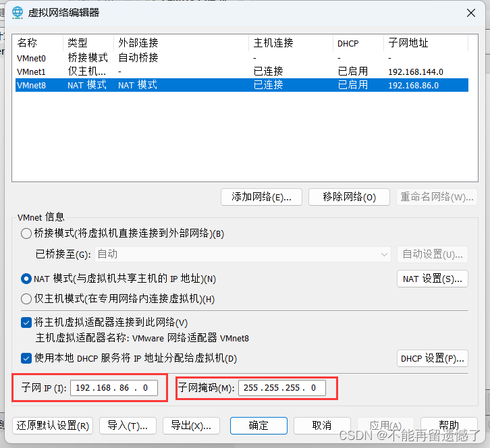Click the 添加网络(E)... button
Viewport: 490px width, 448px height.
point(261,197)
